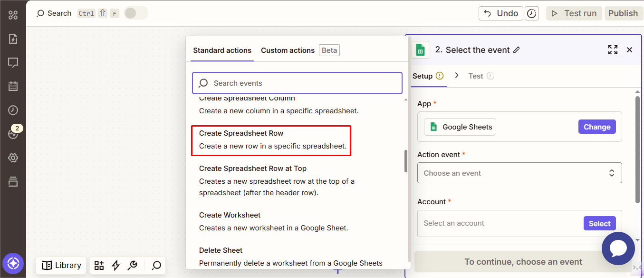Open the chat bubble icon in the left sidebar
The height and width of the screenshot is (278, 644).
[13, 62]
